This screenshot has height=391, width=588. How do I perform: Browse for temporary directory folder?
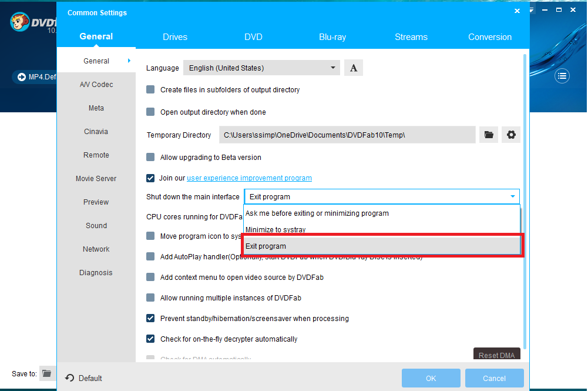click(x=489, y=135)
